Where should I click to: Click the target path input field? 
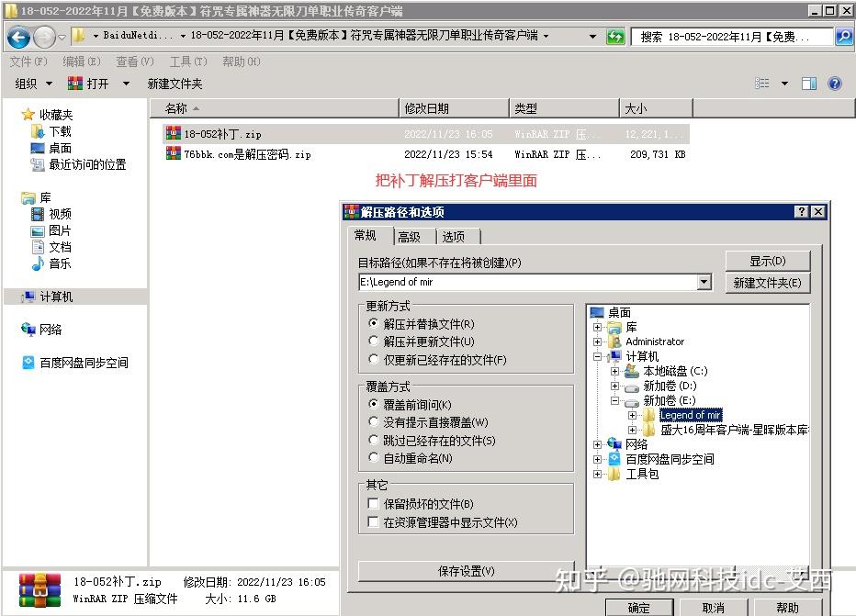point(528,282)
